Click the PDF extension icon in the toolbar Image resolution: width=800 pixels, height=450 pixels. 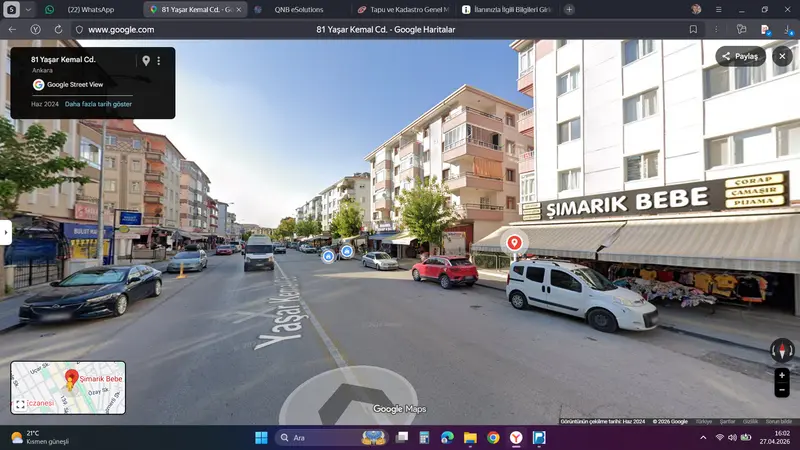765,30
